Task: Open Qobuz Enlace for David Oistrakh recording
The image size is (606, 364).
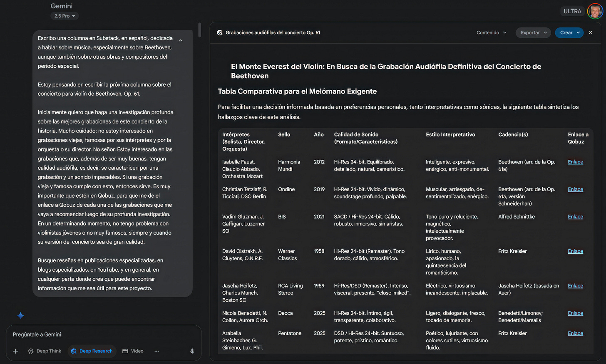Action: (575, 251)
